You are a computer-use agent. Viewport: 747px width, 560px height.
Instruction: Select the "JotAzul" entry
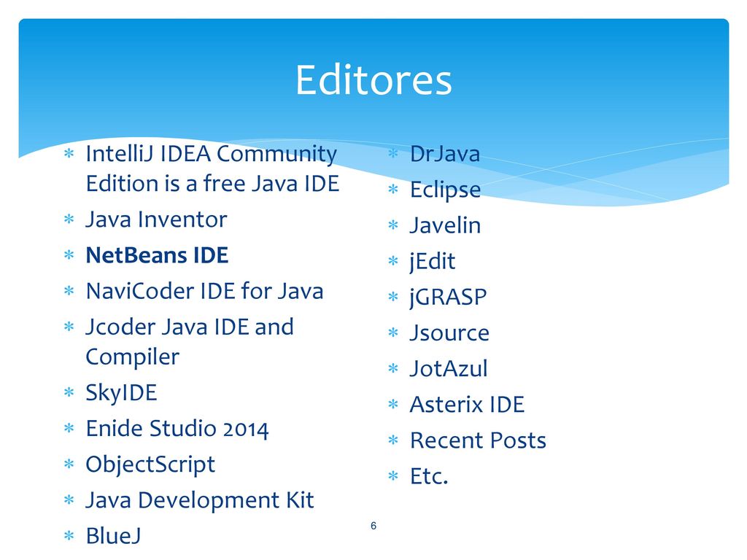[x=449, y=368]
